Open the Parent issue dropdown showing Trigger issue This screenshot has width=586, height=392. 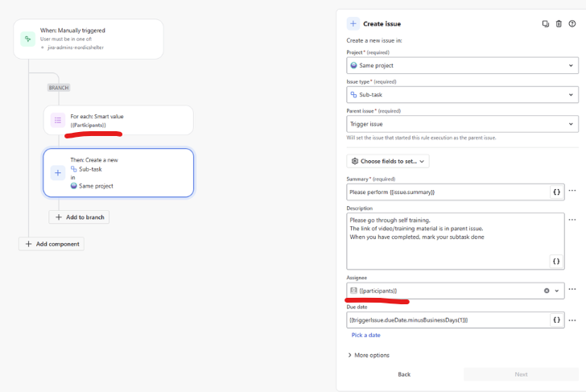[462, 124]
